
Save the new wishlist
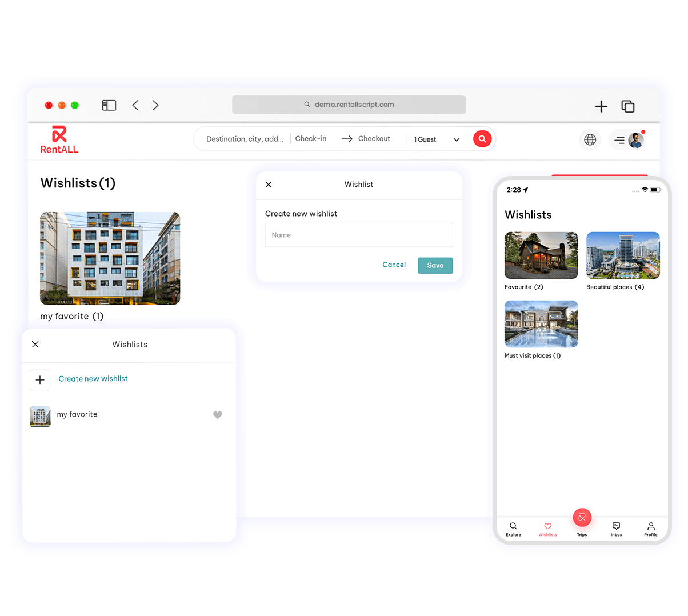[x=435, y=265]
